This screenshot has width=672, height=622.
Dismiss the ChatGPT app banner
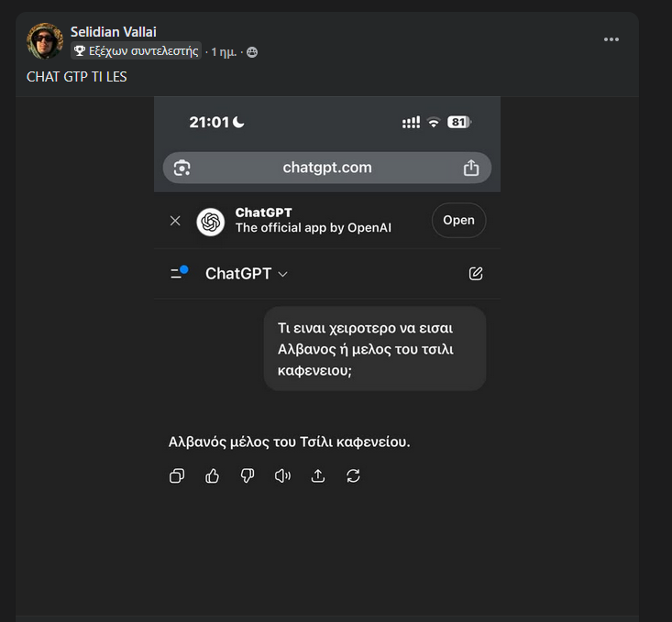(175, 221)
